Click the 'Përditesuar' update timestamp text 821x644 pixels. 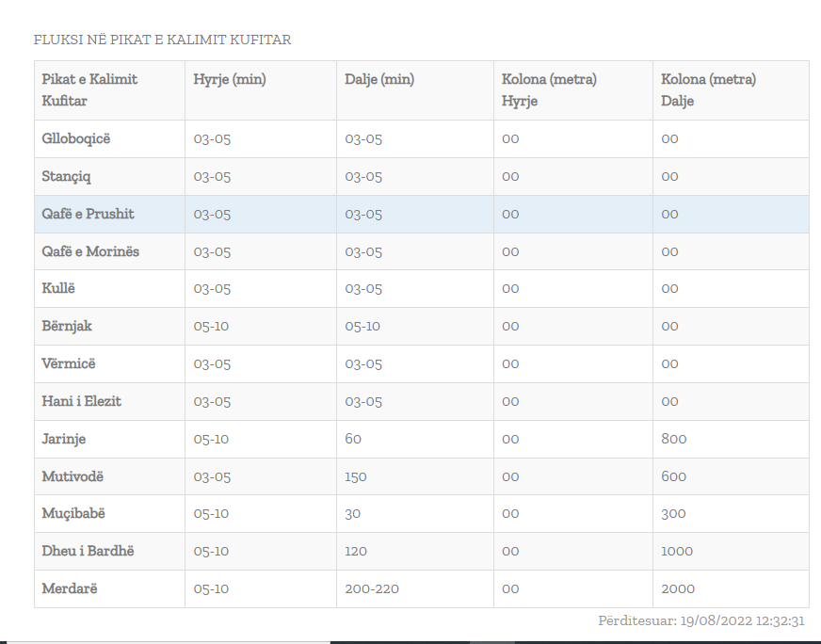(x=701, y=621)
